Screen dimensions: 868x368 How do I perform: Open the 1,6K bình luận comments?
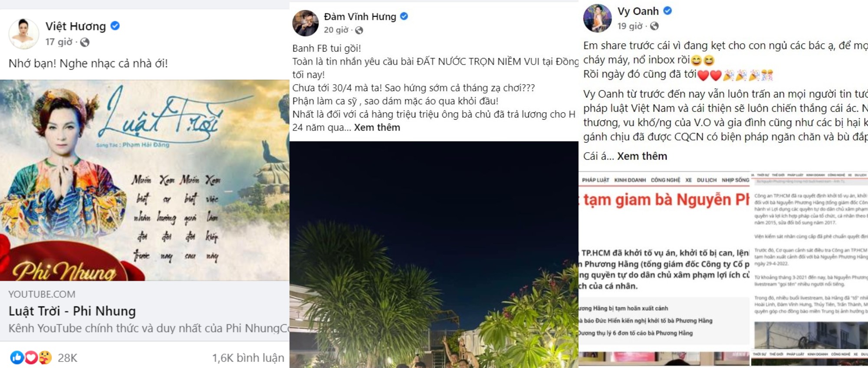point(248,358)
